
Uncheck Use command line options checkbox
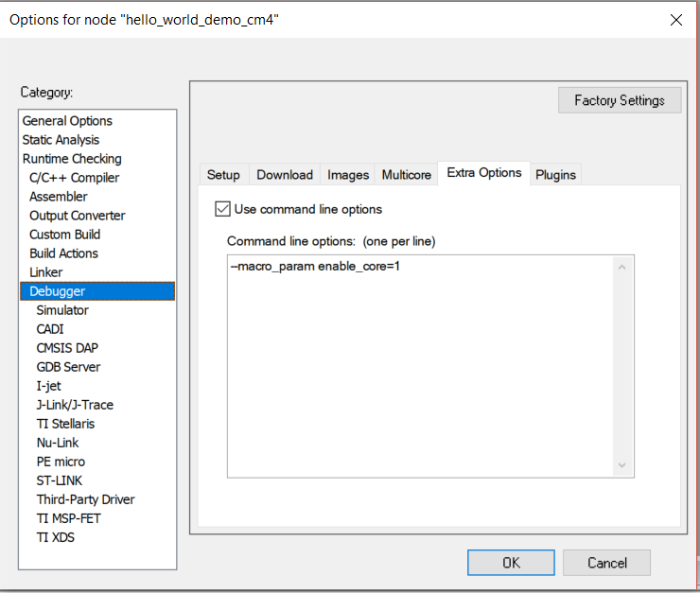223,209
